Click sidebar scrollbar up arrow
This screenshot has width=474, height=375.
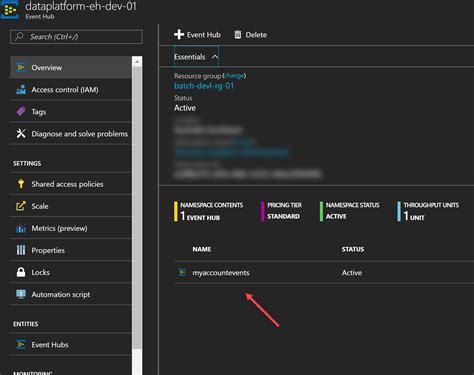[x=137, y=61]
